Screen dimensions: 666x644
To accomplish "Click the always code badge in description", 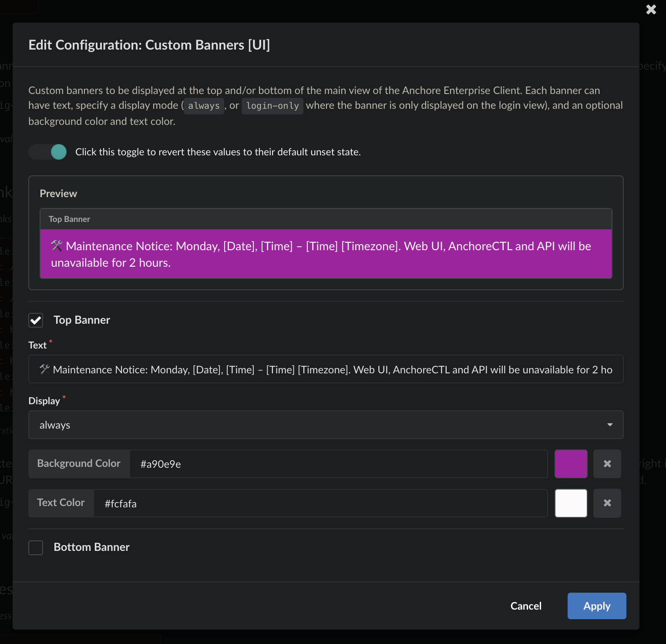I will (204, 106).
